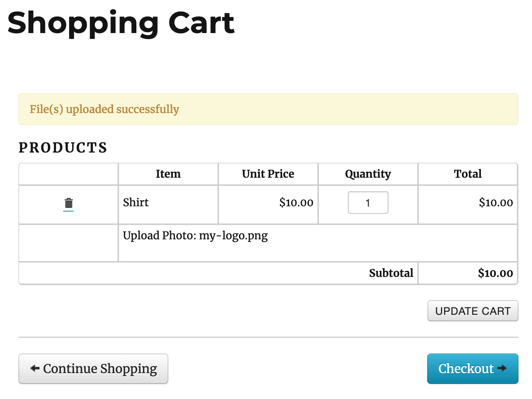
Task: Focus the Shirt quantity input box
Action: pyautogui.click(x=368, y=203)
